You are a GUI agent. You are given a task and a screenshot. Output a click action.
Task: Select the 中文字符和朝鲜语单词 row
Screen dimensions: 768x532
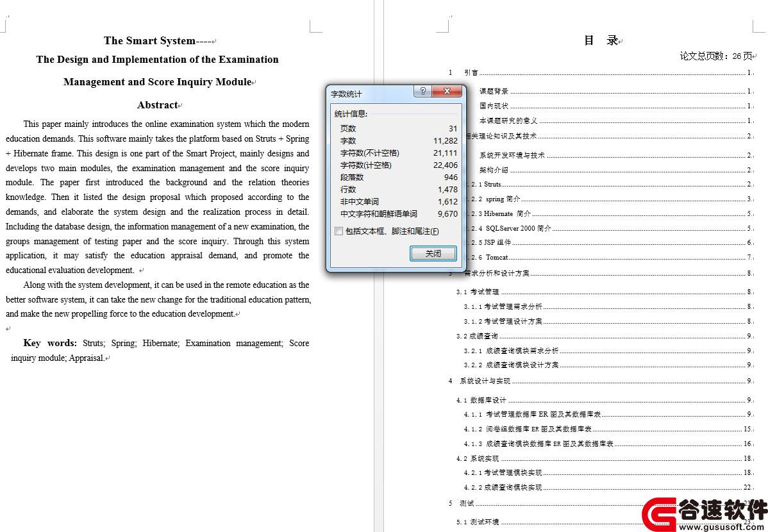(x=398, y=214)
